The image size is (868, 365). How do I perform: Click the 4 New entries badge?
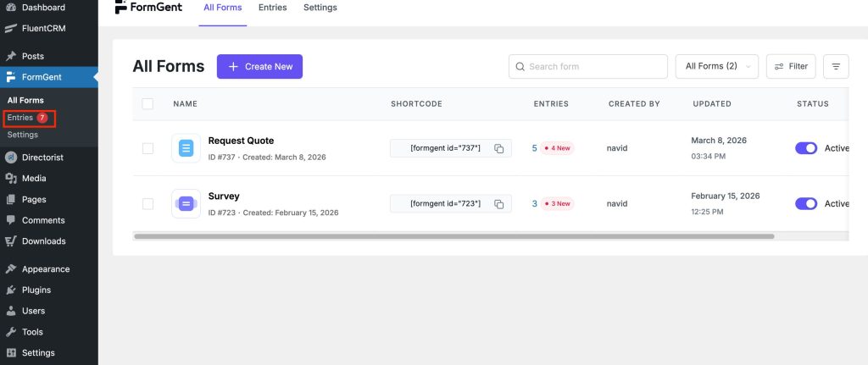(x=558, y=148)
